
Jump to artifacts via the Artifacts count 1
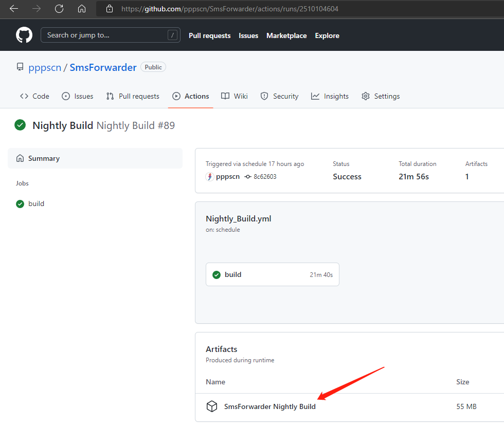(467, 177)
